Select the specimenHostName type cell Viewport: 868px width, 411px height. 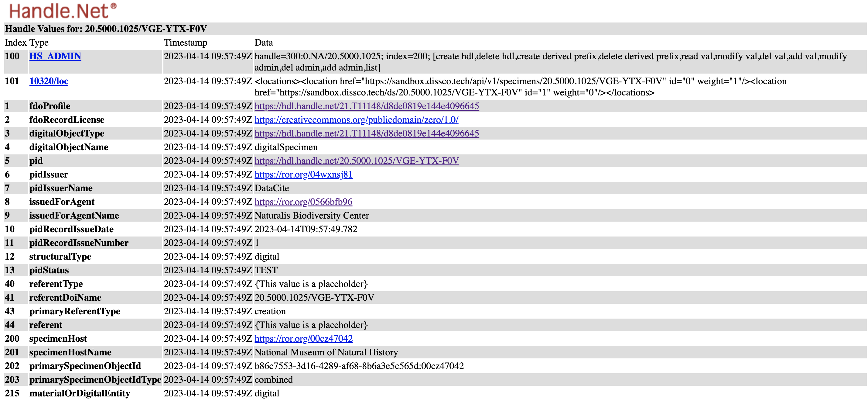click(x=95, y=352)
